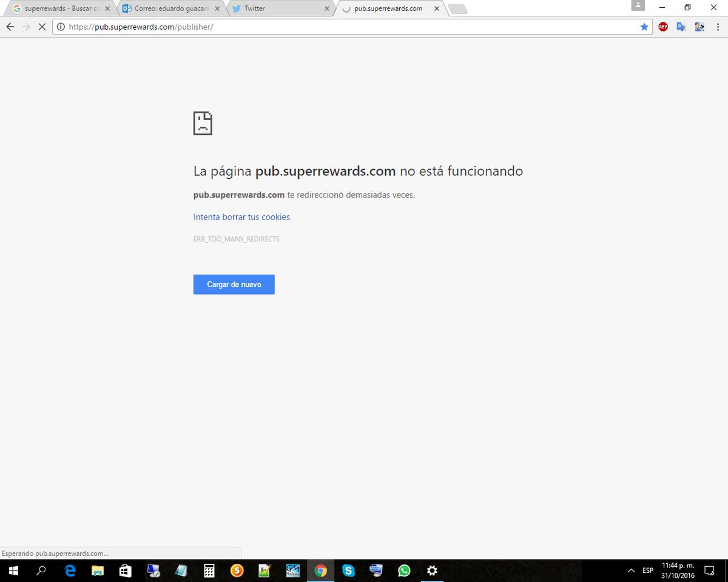Open the Windows Store taskbar icon

(x=126, y=570)
